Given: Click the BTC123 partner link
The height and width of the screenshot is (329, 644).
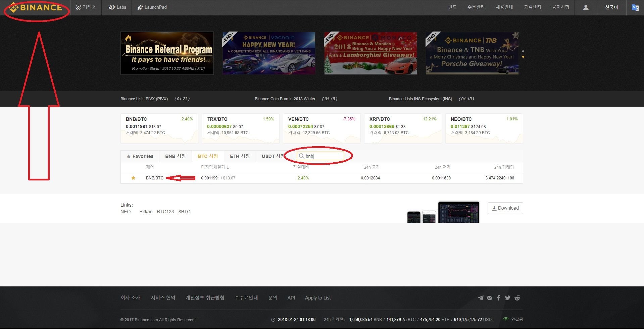Looking at the screenshot, I should click(x=165, y=212).
